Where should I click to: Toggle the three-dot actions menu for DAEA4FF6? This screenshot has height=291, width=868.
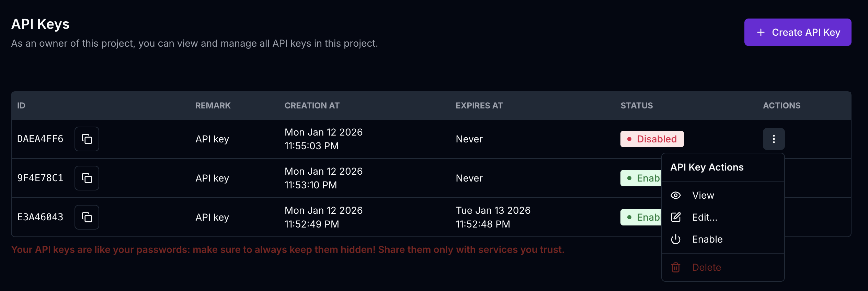tap(774, 139)
